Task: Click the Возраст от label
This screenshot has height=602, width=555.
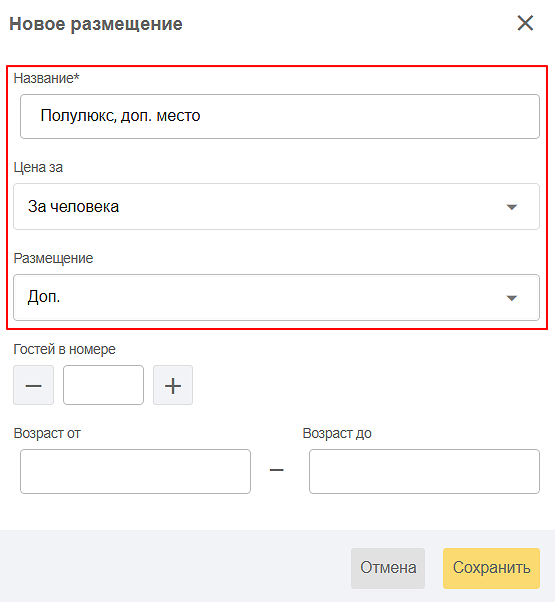Action: pyautogui.click(x=47, y=433)
